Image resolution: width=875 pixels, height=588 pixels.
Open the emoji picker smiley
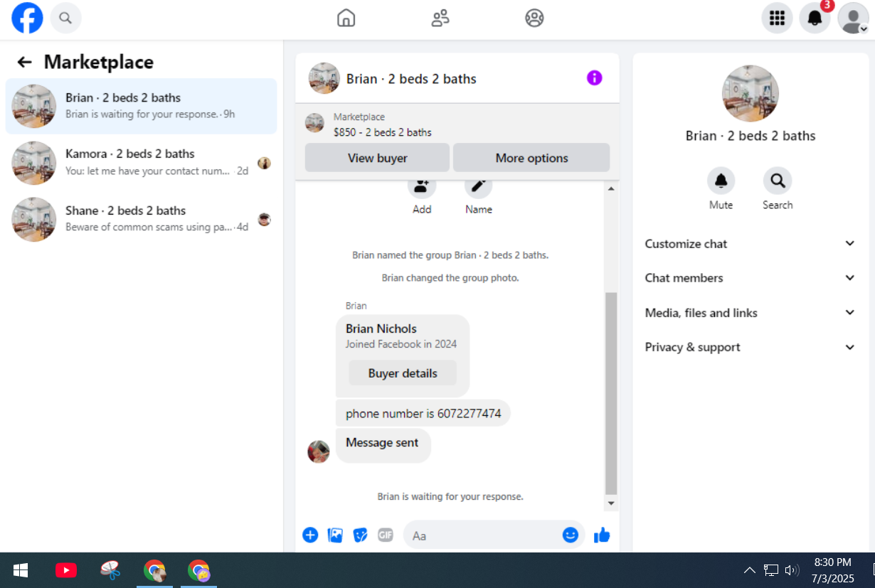[x=571, y=535]
